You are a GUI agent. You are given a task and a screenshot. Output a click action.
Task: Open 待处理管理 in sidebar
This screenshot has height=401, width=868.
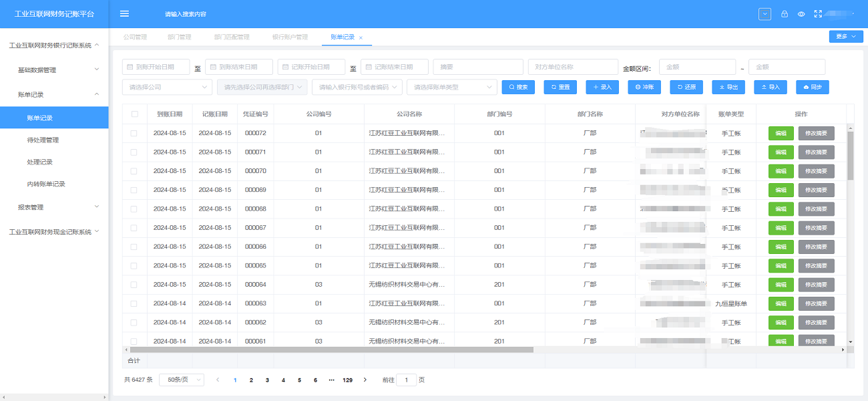point(54,140)
